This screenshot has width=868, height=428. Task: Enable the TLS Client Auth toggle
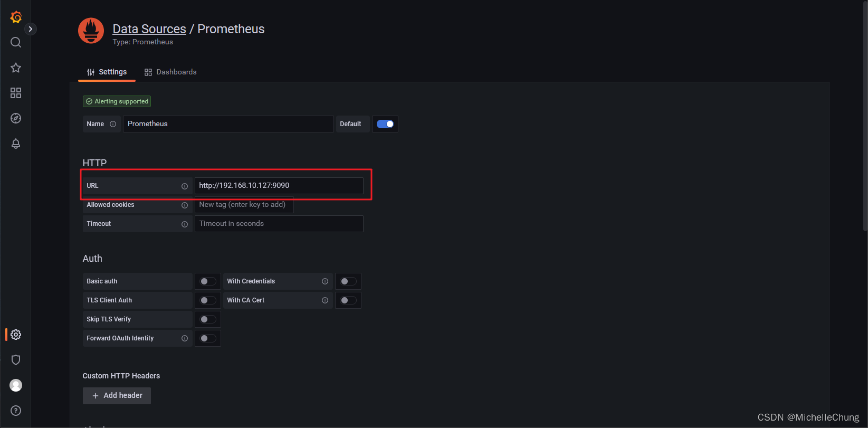(208, 300)
